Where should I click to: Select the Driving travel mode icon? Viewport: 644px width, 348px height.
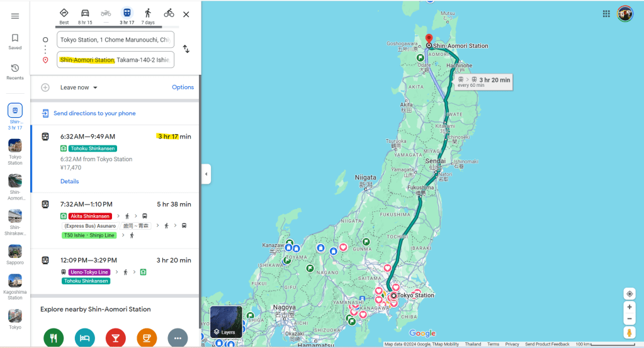pos(85,16)
